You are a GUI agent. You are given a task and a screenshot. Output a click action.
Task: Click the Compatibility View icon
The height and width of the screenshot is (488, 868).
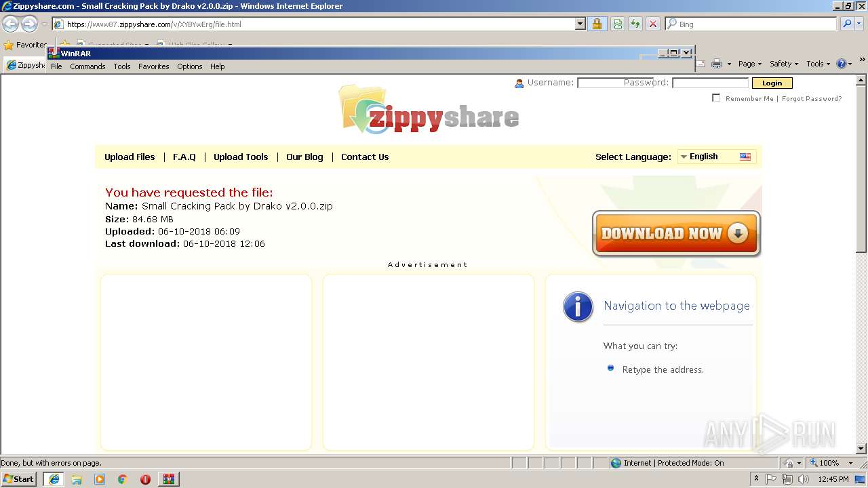(618, 24)
